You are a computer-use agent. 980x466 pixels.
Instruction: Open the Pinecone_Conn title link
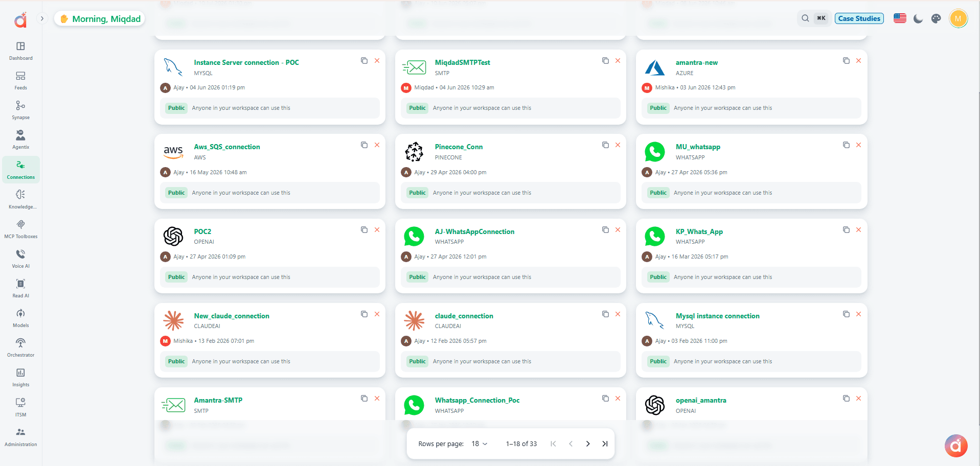[459, 147]
